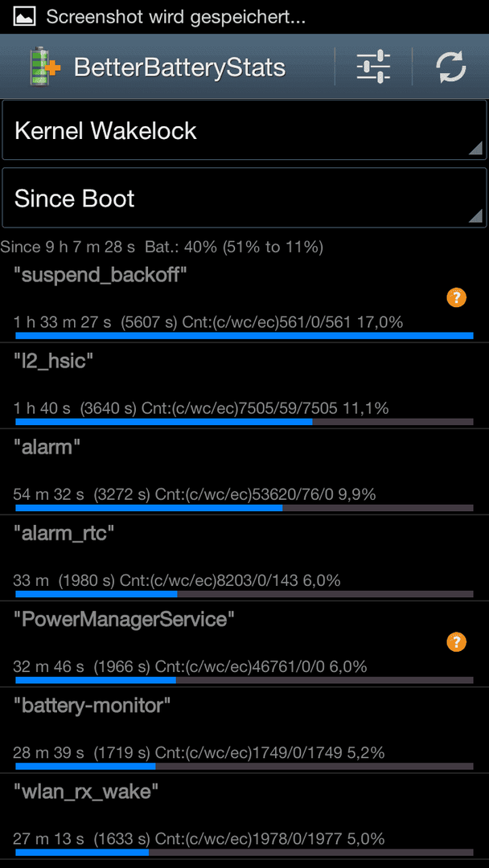Open the "alarm" wakelock row
Viewport: 489px width, 868px height.
click(244, 472)
